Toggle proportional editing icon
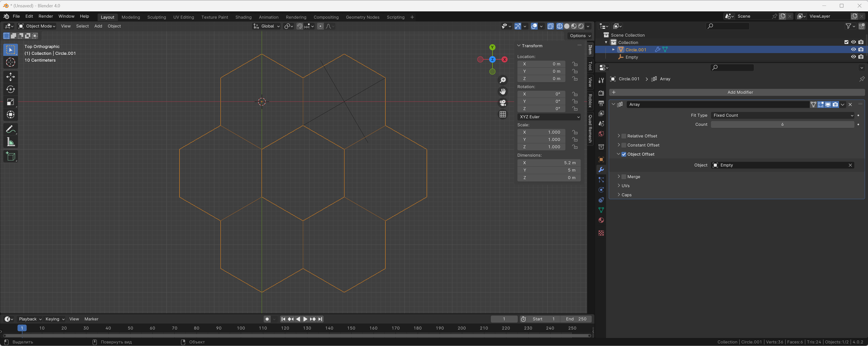868x346 pixels. click(x=321, y=26)
